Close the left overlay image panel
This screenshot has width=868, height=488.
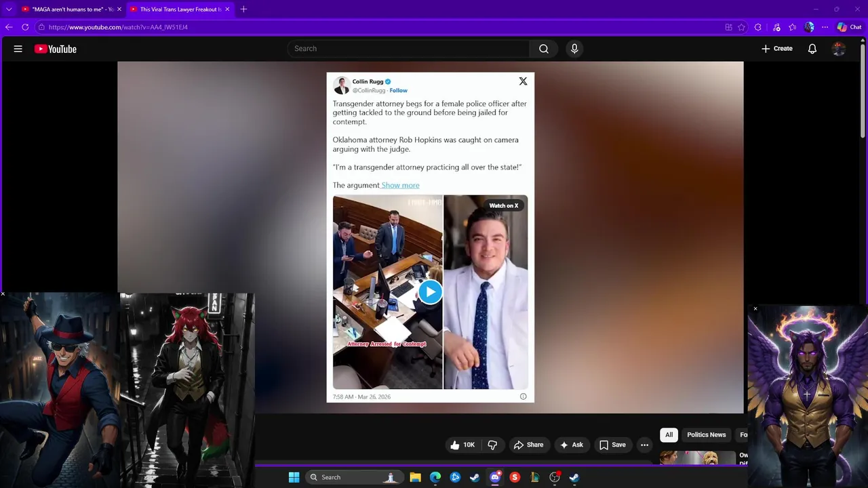[3, 294]
